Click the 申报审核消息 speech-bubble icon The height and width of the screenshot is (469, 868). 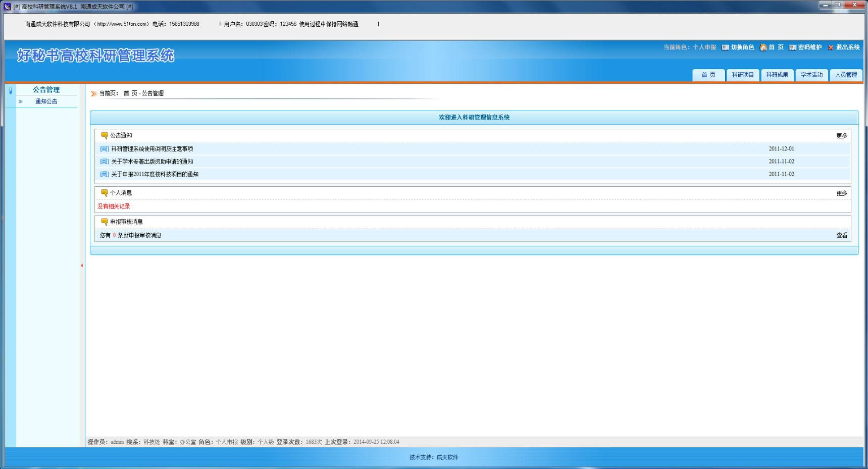[105, 222]
